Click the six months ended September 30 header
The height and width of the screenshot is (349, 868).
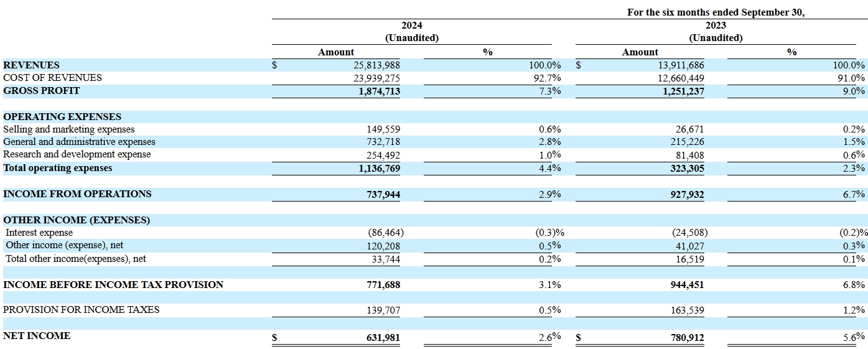(x=716, y=12)
